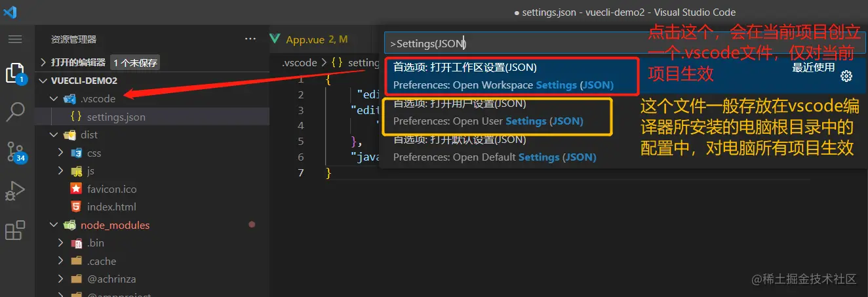
Task: Click the .vscode breadcrumb segment
Action: (299, 63)
